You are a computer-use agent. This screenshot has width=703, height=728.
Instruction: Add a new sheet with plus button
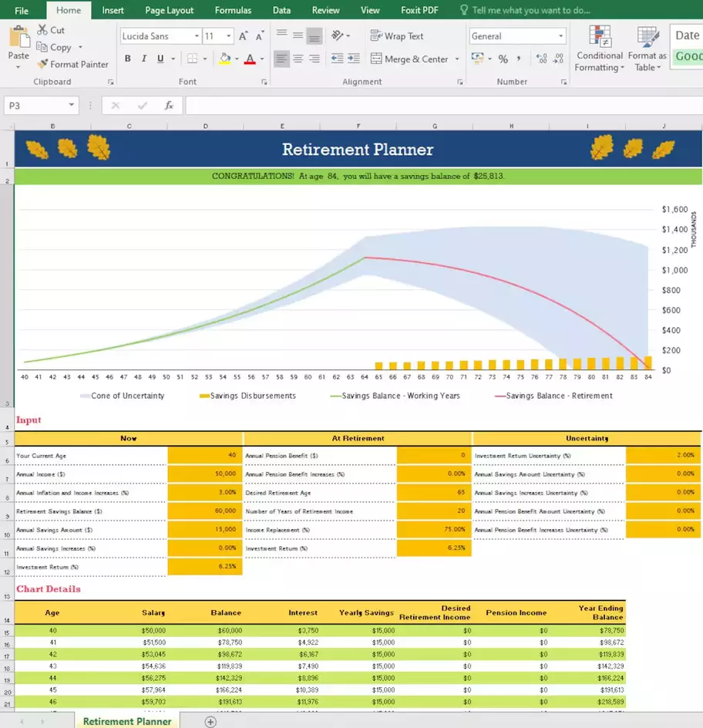click(x=210, y=721)
